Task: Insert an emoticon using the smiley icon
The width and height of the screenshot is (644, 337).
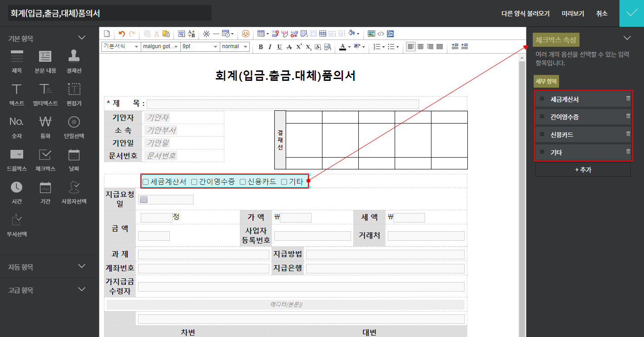Action: (245, 34)
